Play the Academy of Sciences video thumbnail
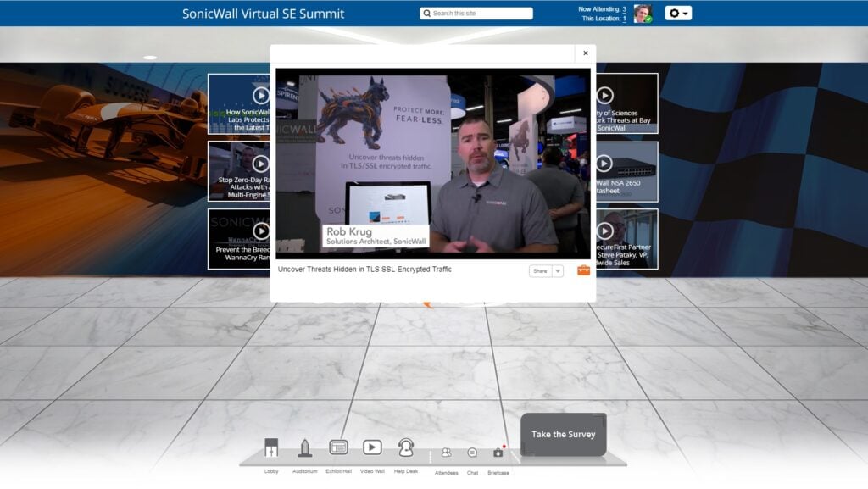Image resolution: width=868 pixels, height=489 pixels. (x=604, y=96)
